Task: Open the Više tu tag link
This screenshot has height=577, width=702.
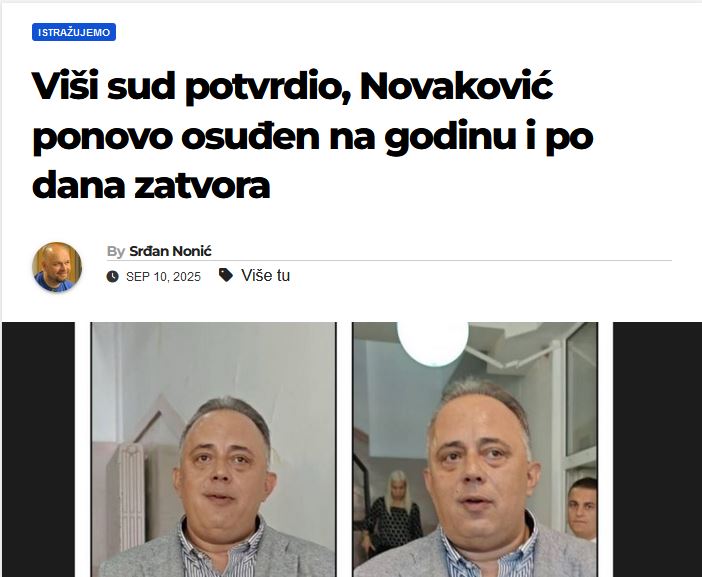Action: [265, 275]
